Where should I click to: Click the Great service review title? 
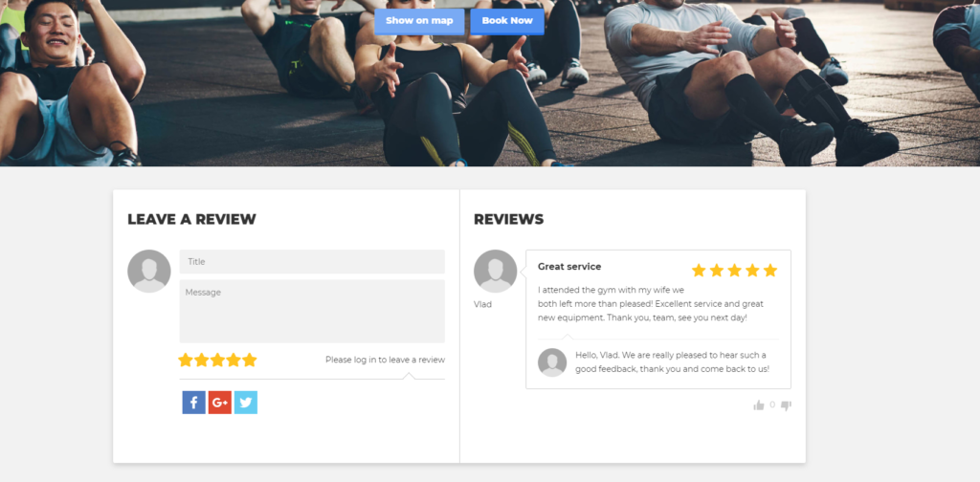pyautogui.click(x=569, y=267)
